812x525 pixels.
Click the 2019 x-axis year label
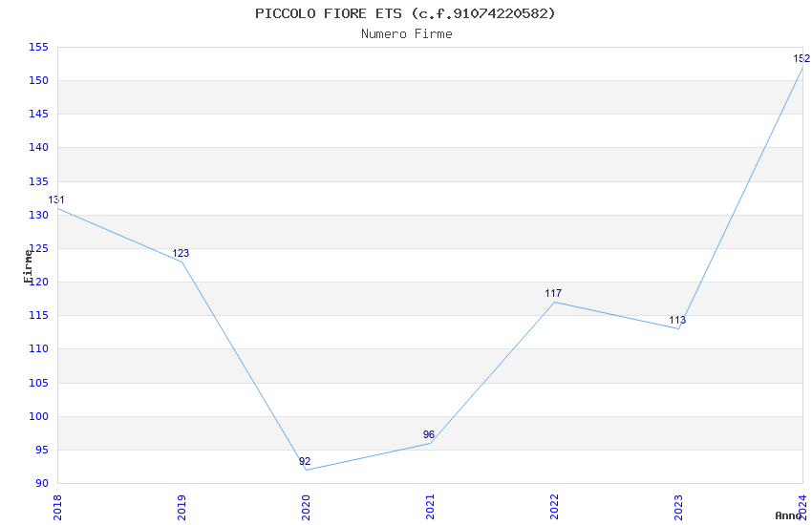point(182,506)
